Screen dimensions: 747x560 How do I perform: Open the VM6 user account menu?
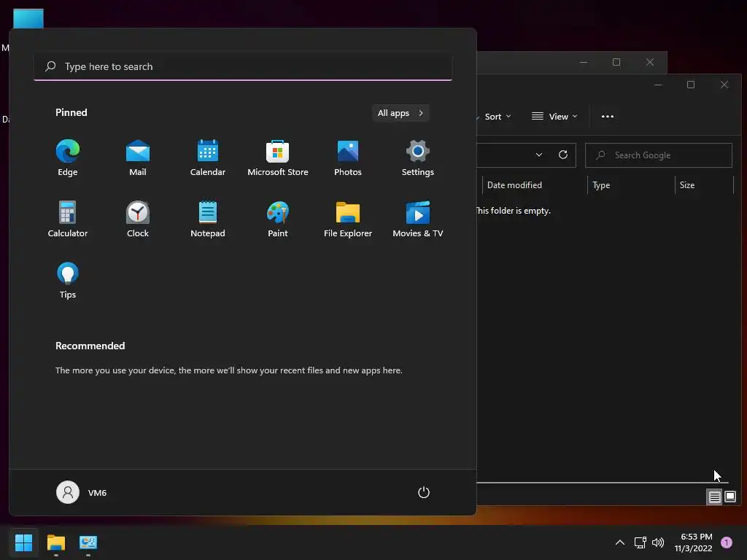pos(82,492)
